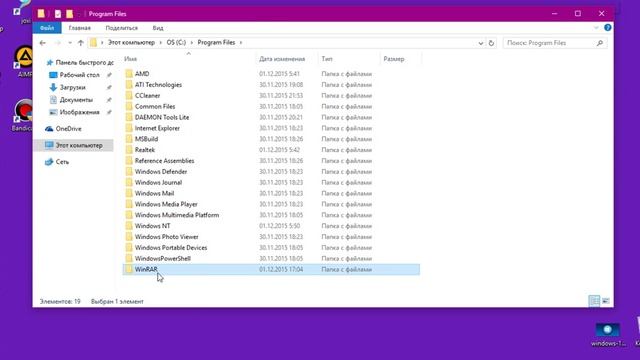The width and height of the screenshot is (640, 360).
Task: Click the properties icon in the title bar
Action: click(58, 14)
